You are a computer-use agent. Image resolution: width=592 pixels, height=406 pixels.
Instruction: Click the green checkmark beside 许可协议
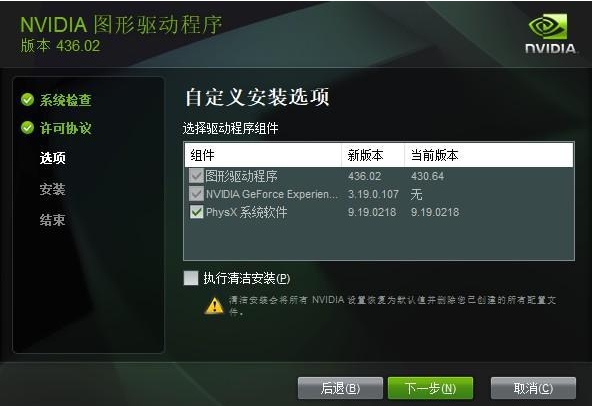pyautogui.click(x=28, y=128)
